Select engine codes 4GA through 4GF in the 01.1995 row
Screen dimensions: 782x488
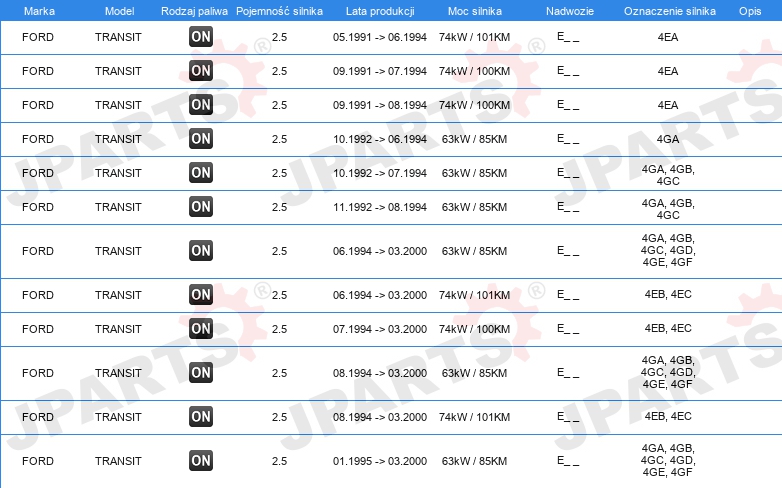pyautogui.click(x=668, y=460)
